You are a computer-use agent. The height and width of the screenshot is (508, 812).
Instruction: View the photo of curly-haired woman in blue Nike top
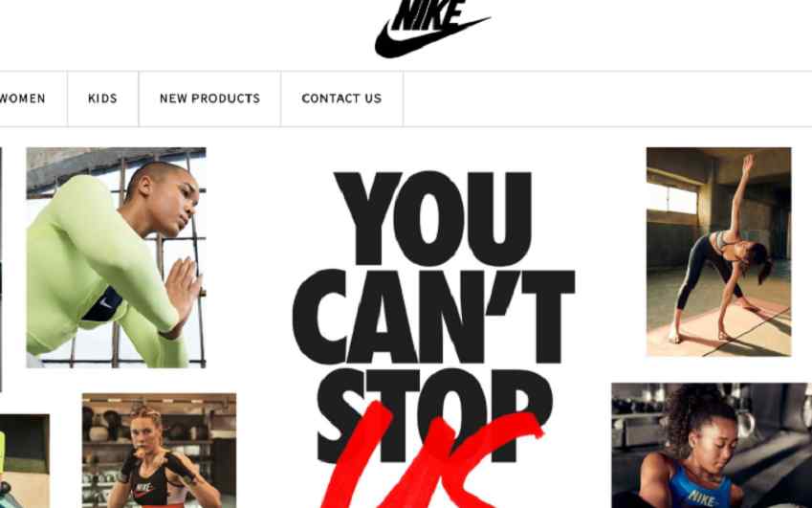pos(712,446)
